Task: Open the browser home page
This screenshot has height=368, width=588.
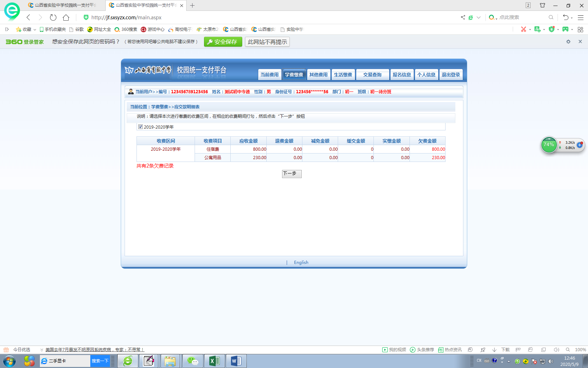Action: [66, 17]
